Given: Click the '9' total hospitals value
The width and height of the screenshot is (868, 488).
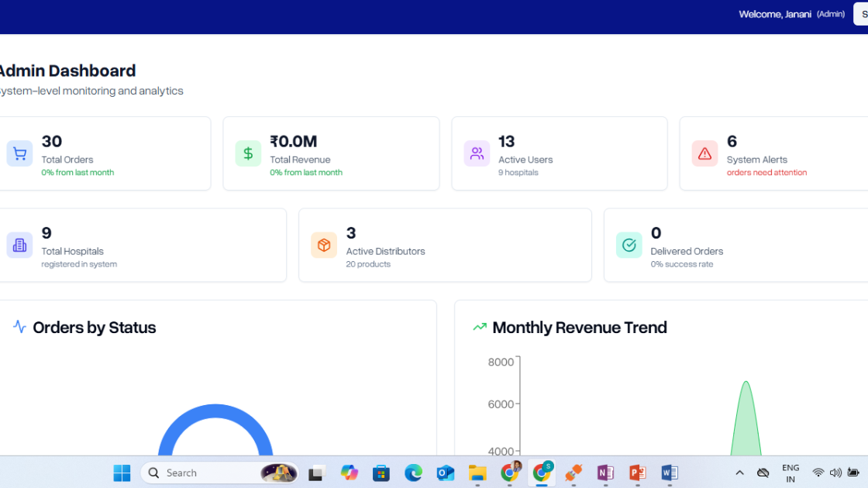Looking at the screenshot, I should (46, 233).
